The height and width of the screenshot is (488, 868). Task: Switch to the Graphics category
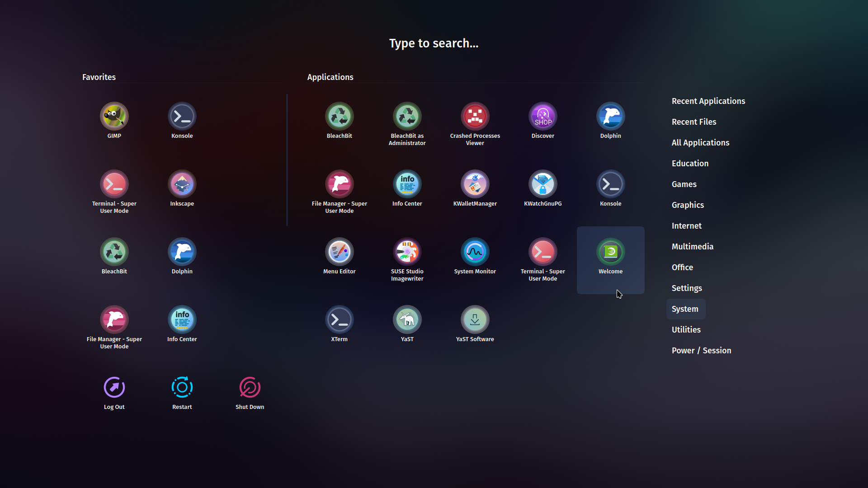coord(688,205)
